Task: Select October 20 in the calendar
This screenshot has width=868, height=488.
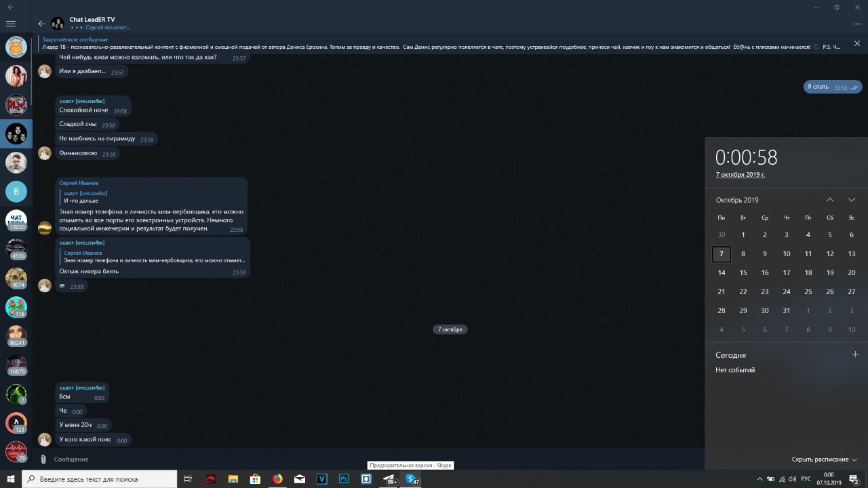Action: pyautogui.click(x=852, y=272)
